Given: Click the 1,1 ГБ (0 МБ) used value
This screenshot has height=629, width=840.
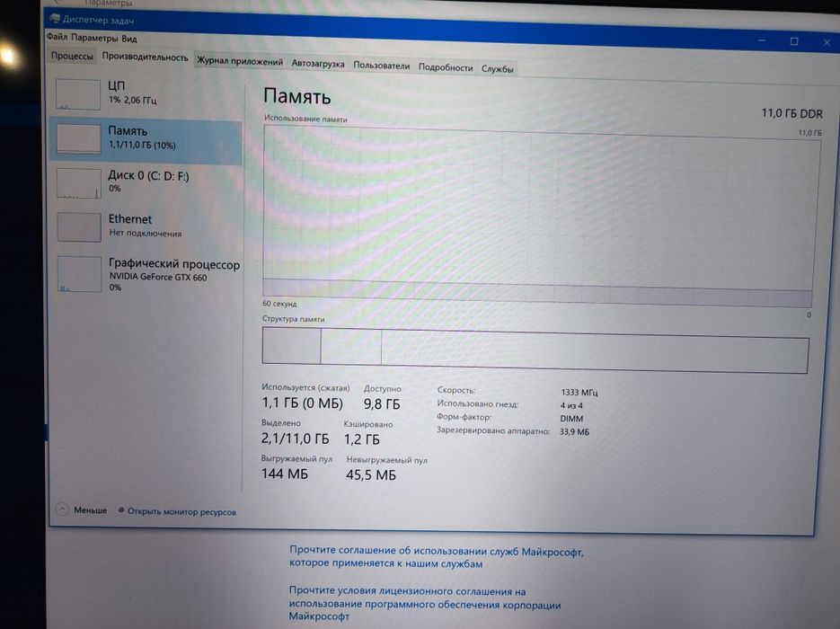Looking at the screenshot, I should click(x=302, y=403).
